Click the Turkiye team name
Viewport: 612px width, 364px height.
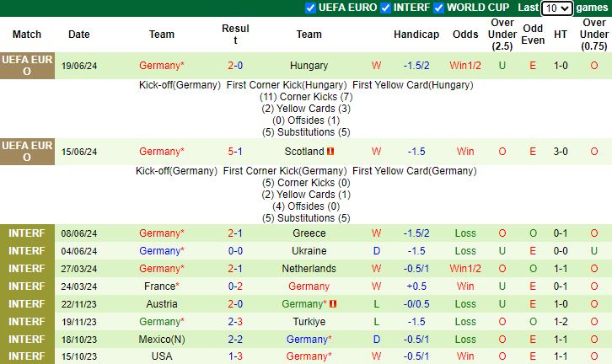[309, 322]
